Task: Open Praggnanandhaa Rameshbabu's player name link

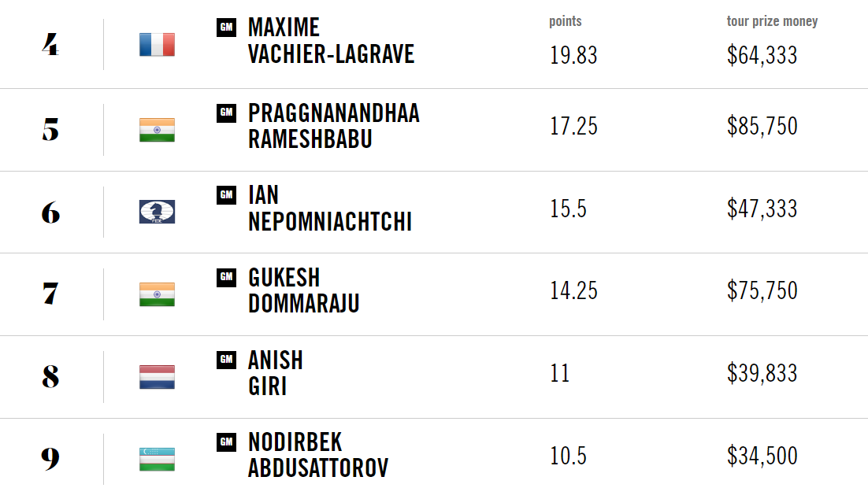Action: [x=334, y=126]
